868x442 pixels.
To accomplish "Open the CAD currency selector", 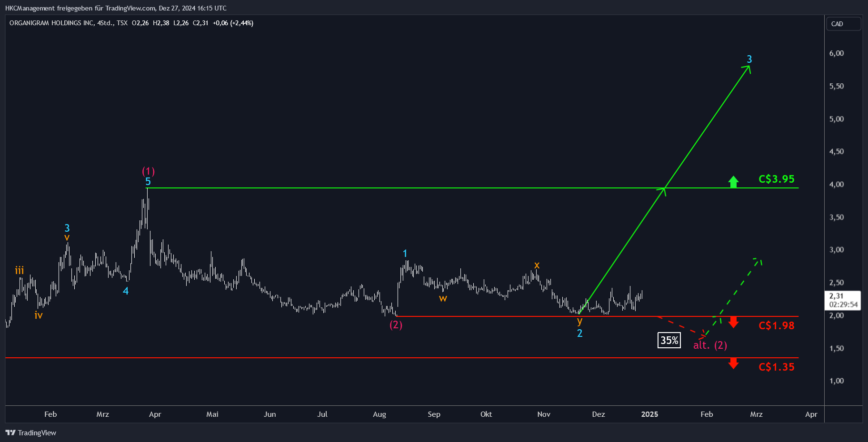I will tap(843, 24).
